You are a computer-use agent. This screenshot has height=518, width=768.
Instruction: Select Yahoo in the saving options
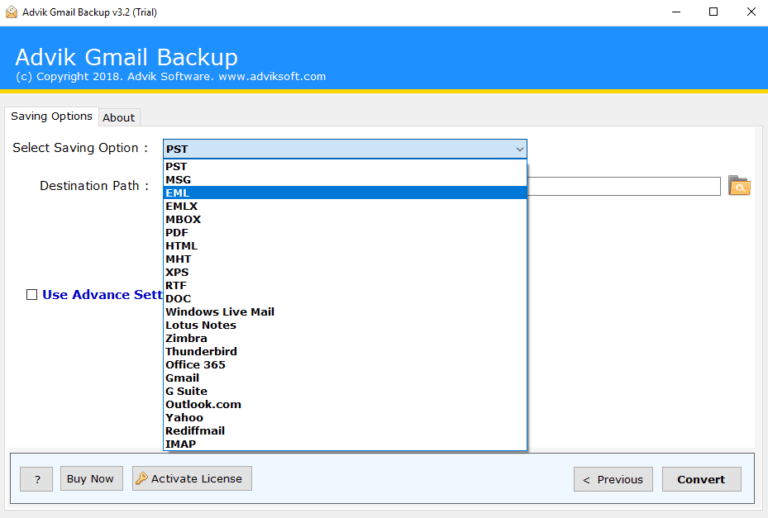(345, 418)
